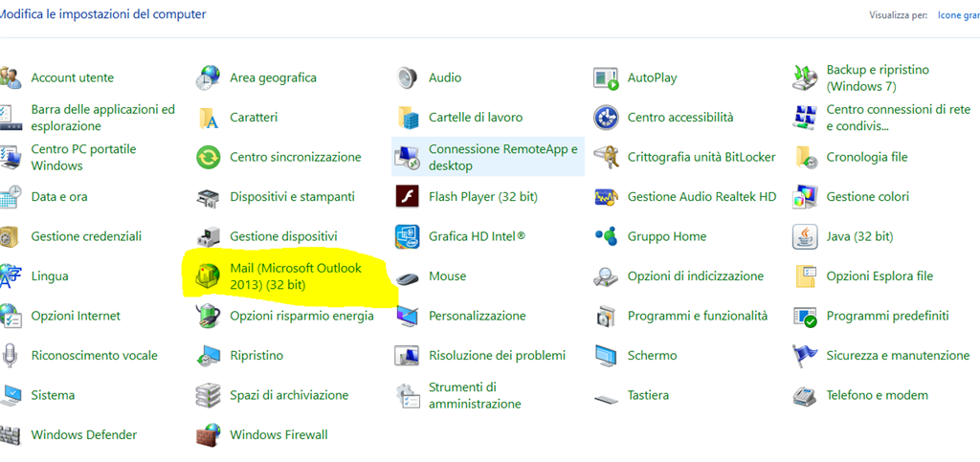980x462 pixels.
Task: Open the Strumenti di amministrazione icon
Action: [x=407, y=395]
